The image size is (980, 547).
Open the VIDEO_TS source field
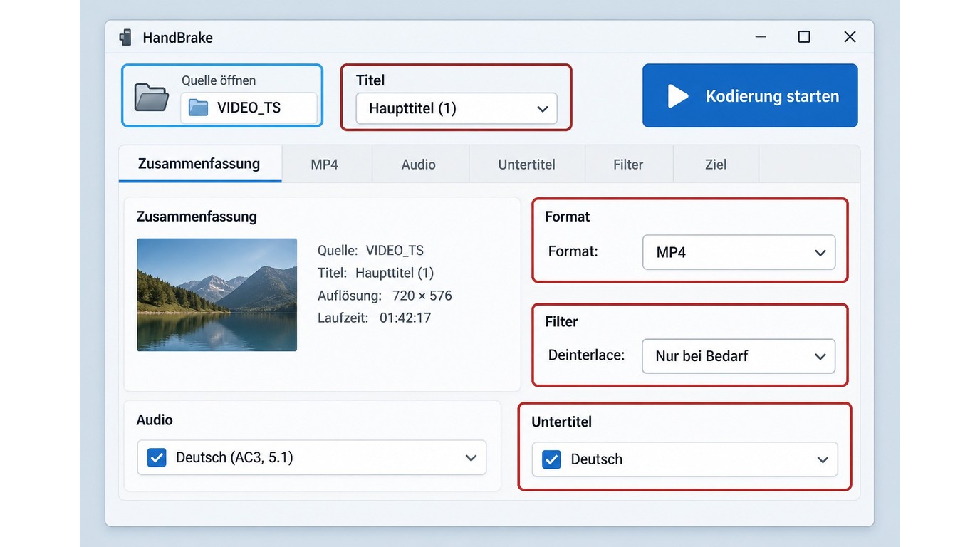(249, 108)
